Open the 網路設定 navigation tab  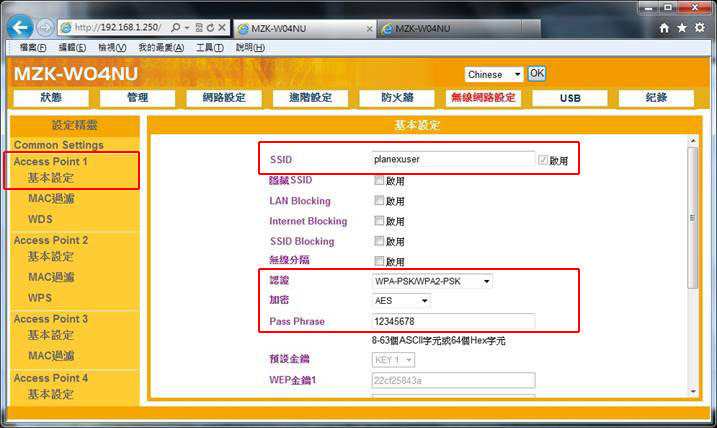click(x=224, y=97)
